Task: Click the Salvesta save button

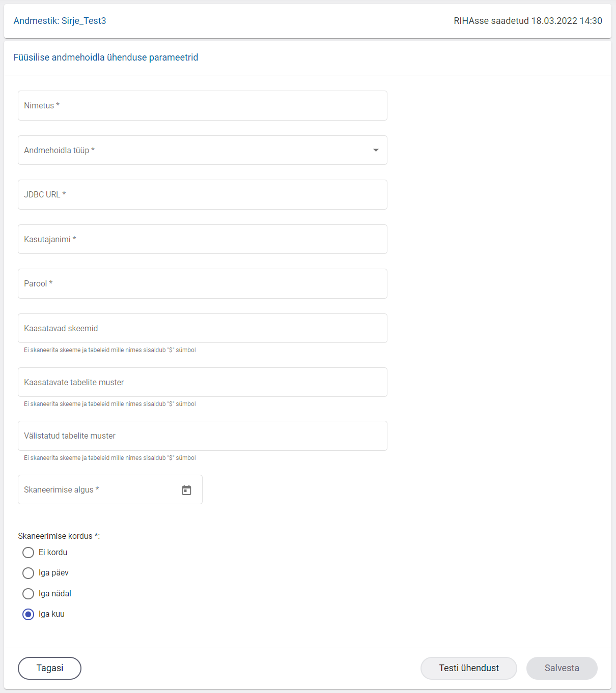Action: (x=562, y=668)
